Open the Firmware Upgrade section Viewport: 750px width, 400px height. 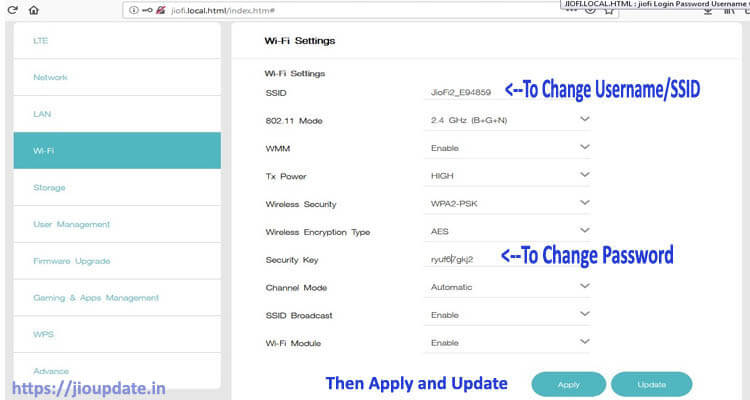(x=117, y=261)
